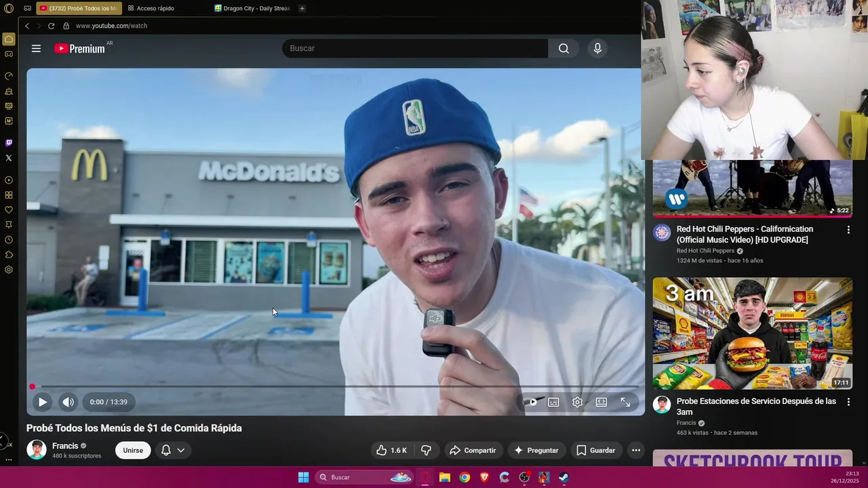Open the Francis channel avatar

(x=37, y=449)
